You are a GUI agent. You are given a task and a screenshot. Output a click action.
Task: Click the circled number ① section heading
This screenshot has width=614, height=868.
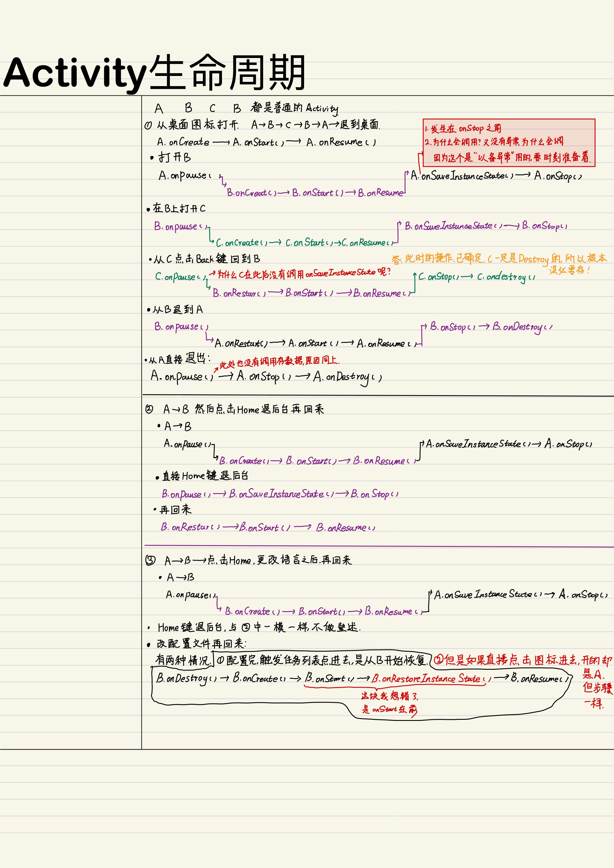148,125
